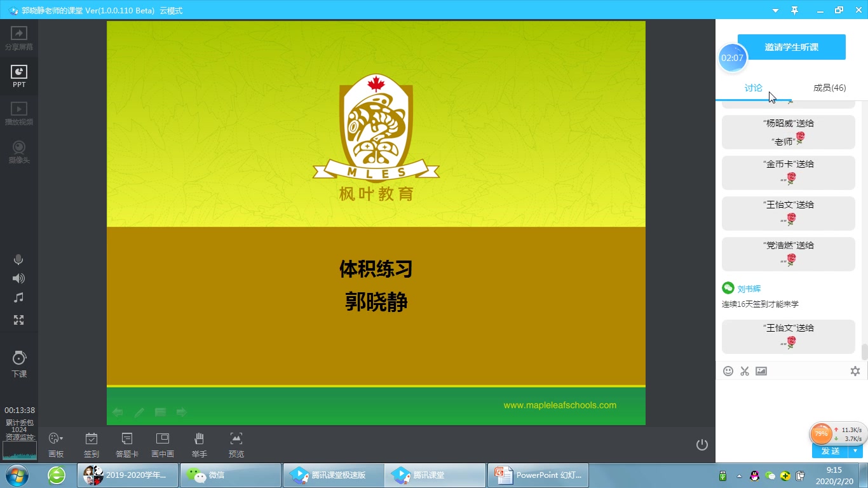Pin the window with the pushpin icon
The image size is (868, 488).
tap(794, 10)
